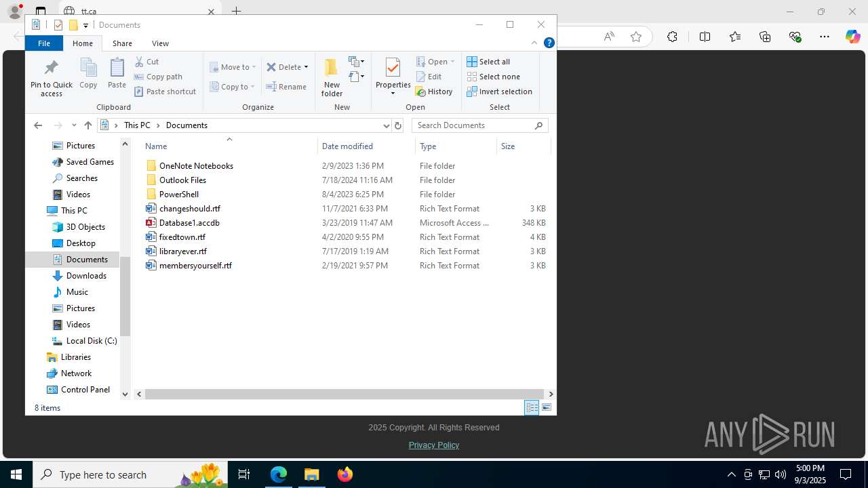Screen dimensions: 868x488
Task: Open Searches in navigation pane
Action: click(x=81, y=178)
